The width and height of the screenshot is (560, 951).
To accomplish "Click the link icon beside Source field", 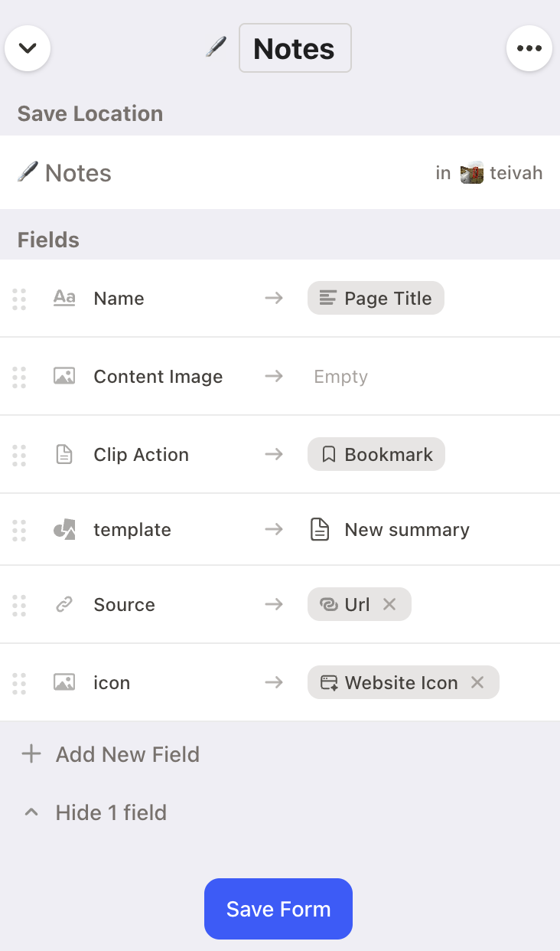I will pos(64,605).
